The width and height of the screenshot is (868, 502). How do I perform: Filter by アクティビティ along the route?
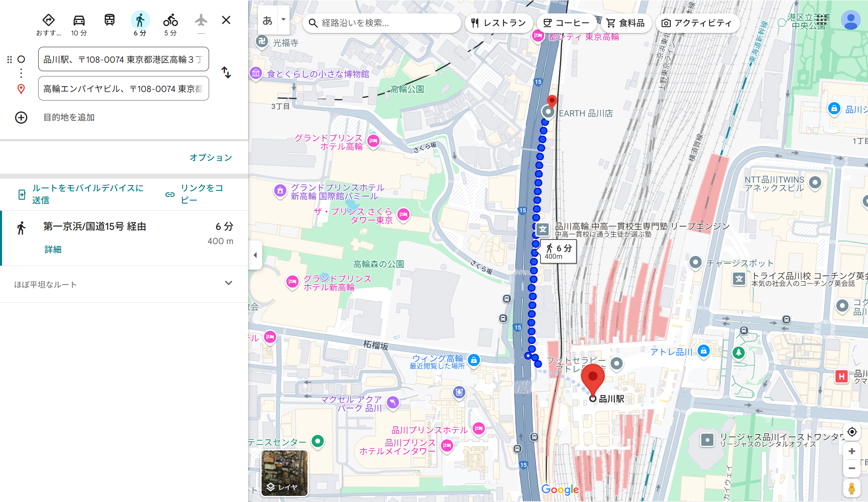[x=697, y=23]
